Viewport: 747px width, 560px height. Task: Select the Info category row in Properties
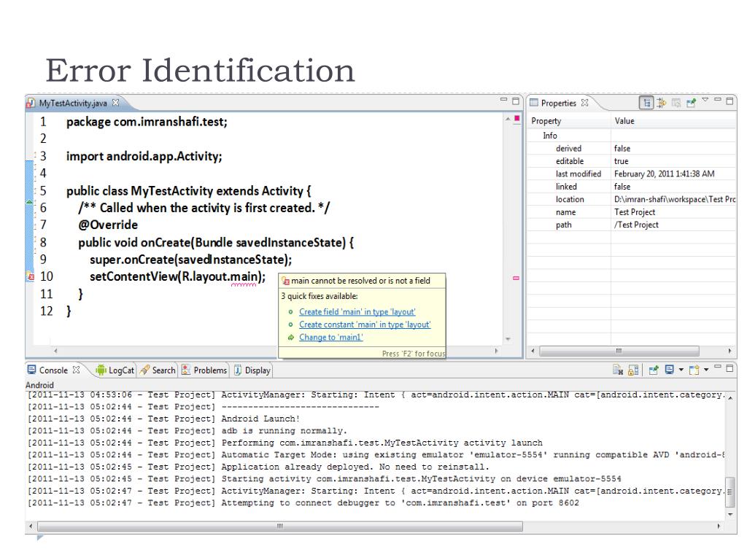[x=632, y=135]
